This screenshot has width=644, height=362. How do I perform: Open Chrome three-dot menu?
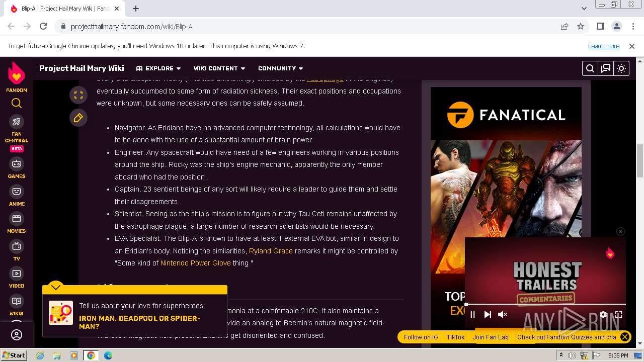click(x=632, y=26)
